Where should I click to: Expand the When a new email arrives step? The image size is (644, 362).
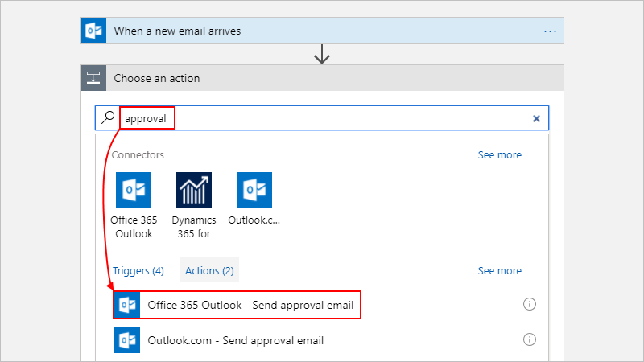tap(322, 31)
